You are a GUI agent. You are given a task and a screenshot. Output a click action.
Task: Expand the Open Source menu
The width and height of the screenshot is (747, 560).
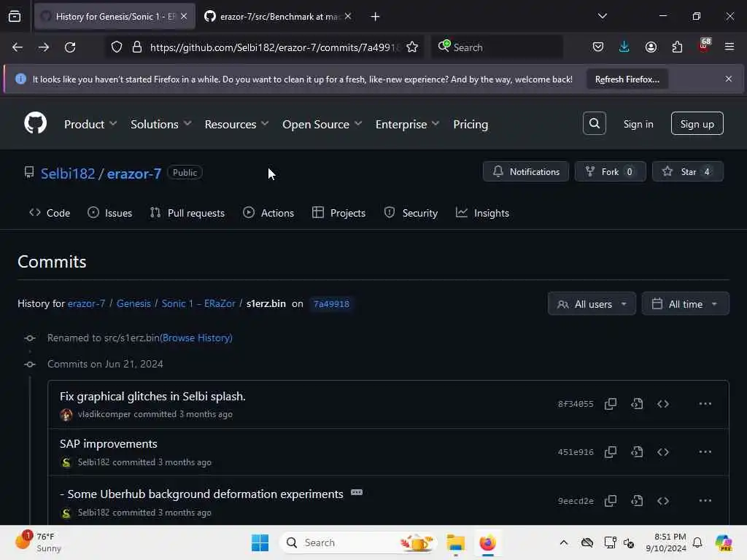click(322, 124)
